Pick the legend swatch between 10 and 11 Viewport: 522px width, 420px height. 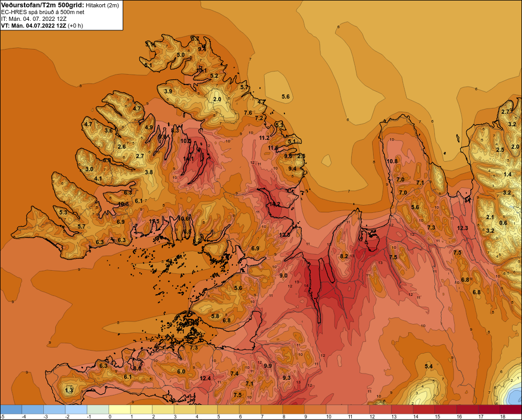coord(337,410)
